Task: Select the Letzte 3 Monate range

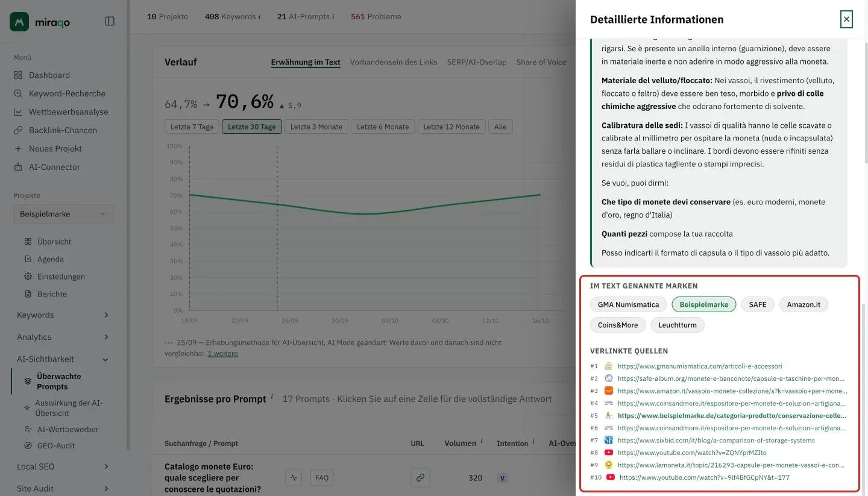Action: (316, 127)
